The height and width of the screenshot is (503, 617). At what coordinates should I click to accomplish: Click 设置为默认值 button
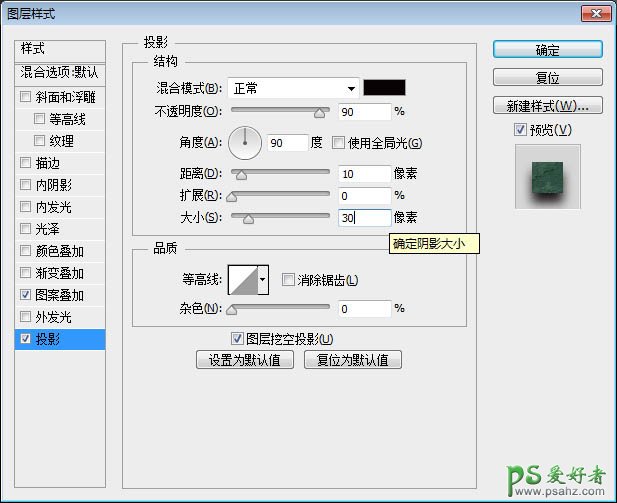coord(245,360)
